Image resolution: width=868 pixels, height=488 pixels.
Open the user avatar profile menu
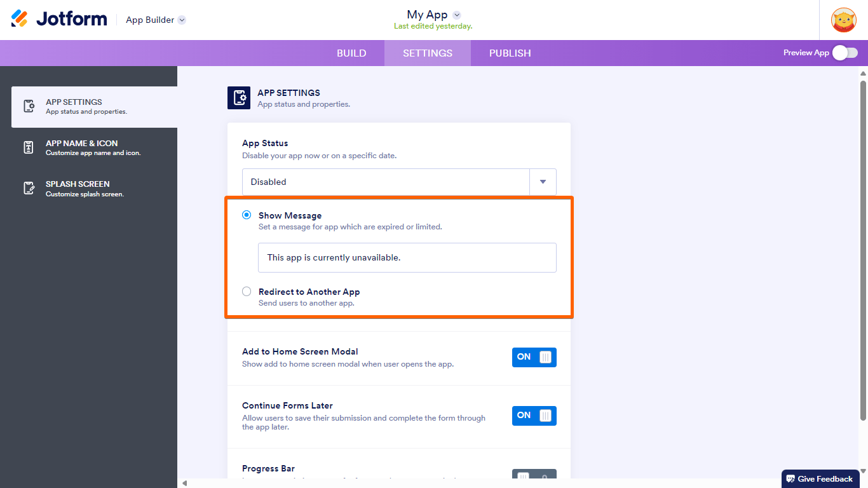(x=843, y=20)
